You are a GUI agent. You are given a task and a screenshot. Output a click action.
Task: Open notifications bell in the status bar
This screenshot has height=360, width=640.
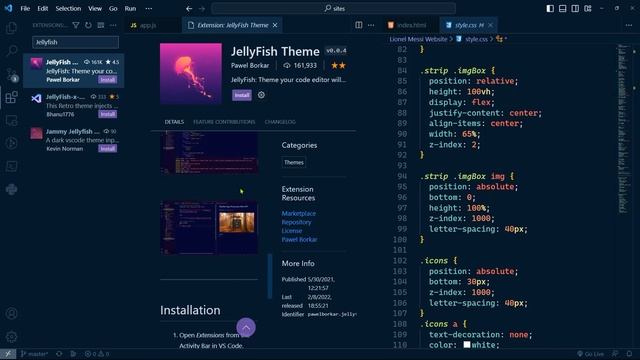pos(629,354)
